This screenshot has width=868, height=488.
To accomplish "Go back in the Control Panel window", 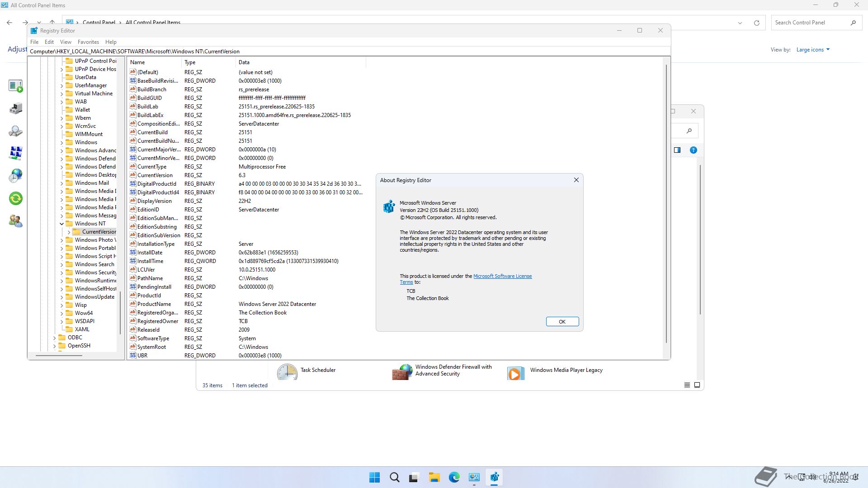I will click(9, 23).
